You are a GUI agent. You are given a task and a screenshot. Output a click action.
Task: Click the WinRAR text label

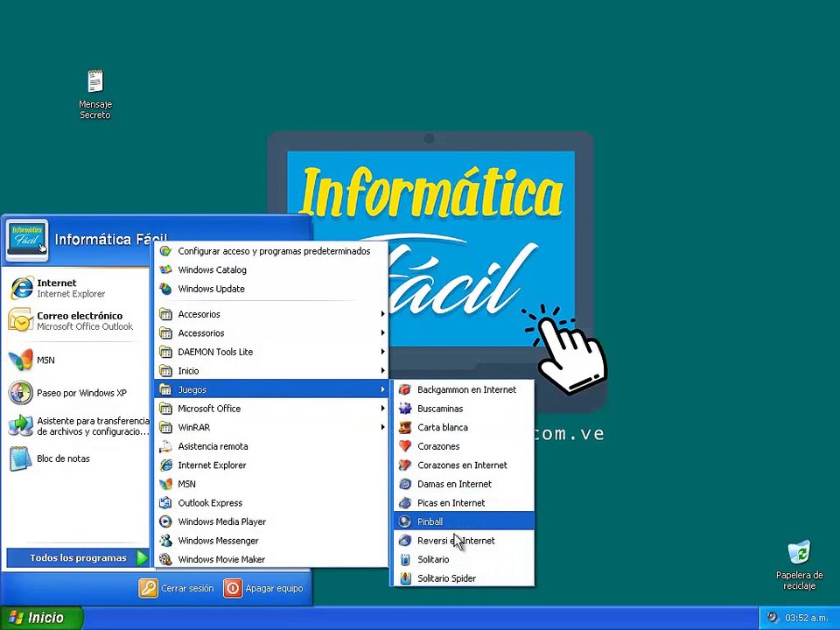click(194, 427)
